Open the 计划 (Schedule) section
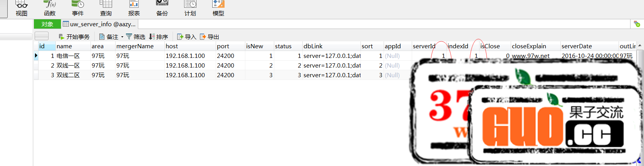Viewport: 644px width, 166px height. click(x=190, y=8)
